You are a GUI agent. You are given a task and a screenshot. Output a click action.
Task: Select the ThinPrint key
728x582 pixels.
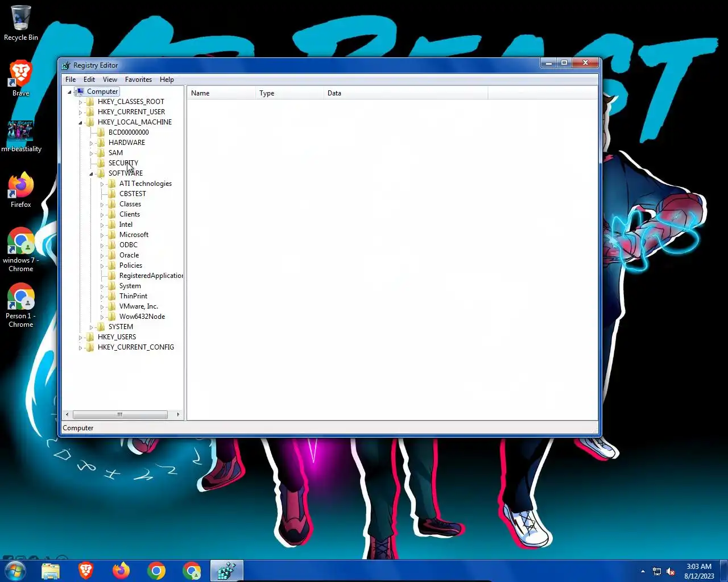point(133,296)
